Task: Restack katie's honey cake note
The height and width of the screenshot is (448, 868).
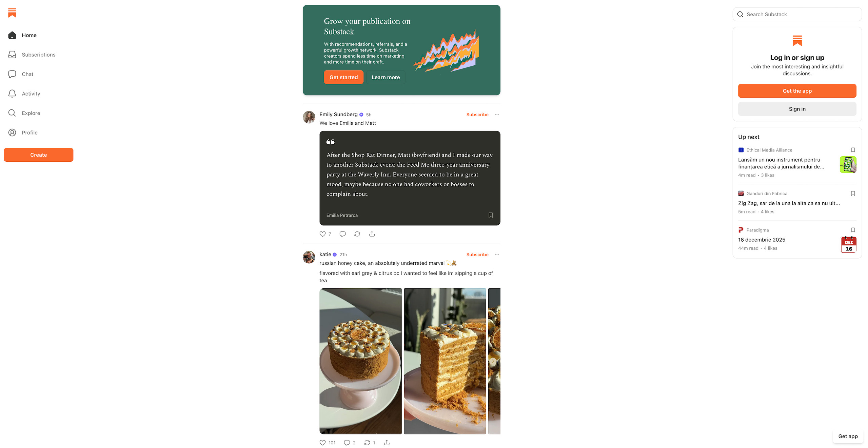Action: 367,443
